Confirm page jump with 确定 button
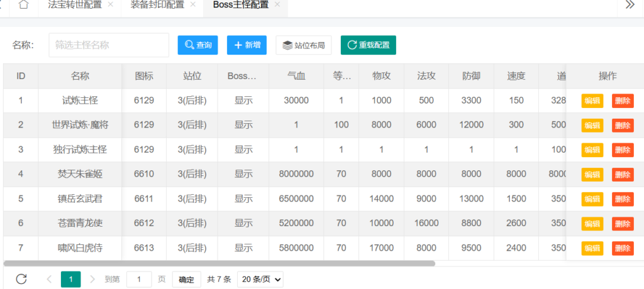Viewport: 644px width, 289px height. click(x=186, y=280)
